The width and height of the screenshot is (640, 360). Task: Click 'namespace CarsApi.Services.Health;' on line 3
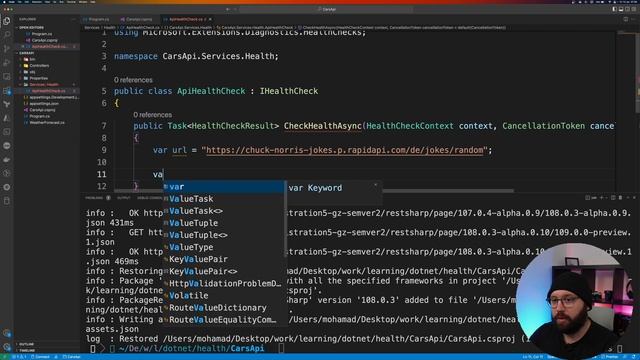(196, 56)
